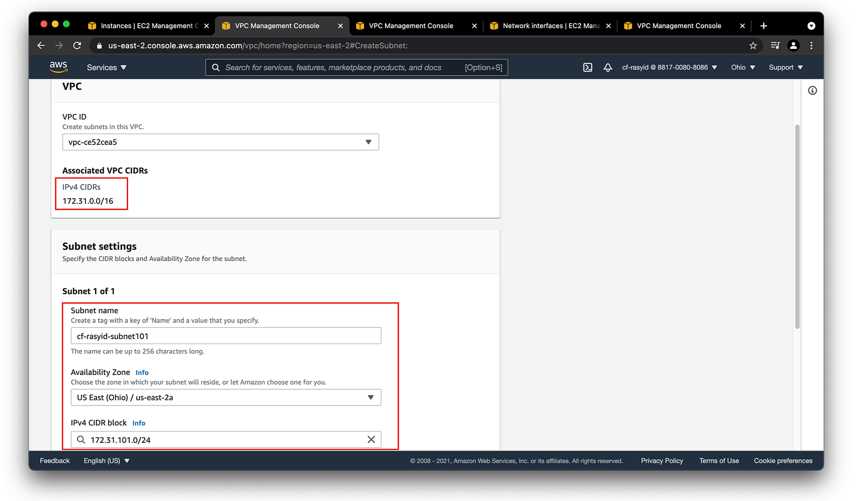Screen dimensions: 868x501
Task: Close the Network interfaces tab
Action: click(x=608, y=26)
